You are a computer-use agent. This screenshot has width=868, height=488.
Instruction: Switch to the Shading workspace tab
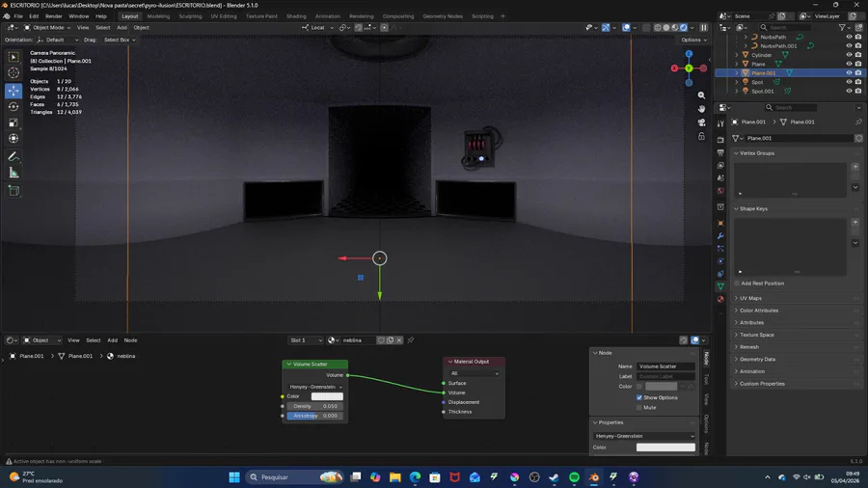click(x=296, y=16)
